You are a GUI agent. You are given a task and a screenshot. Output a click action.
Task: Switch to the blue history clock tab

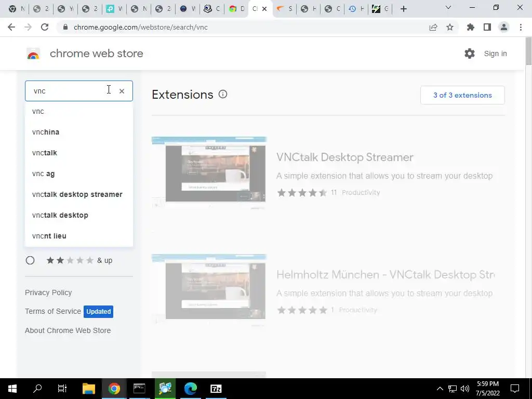coord(356,9)
